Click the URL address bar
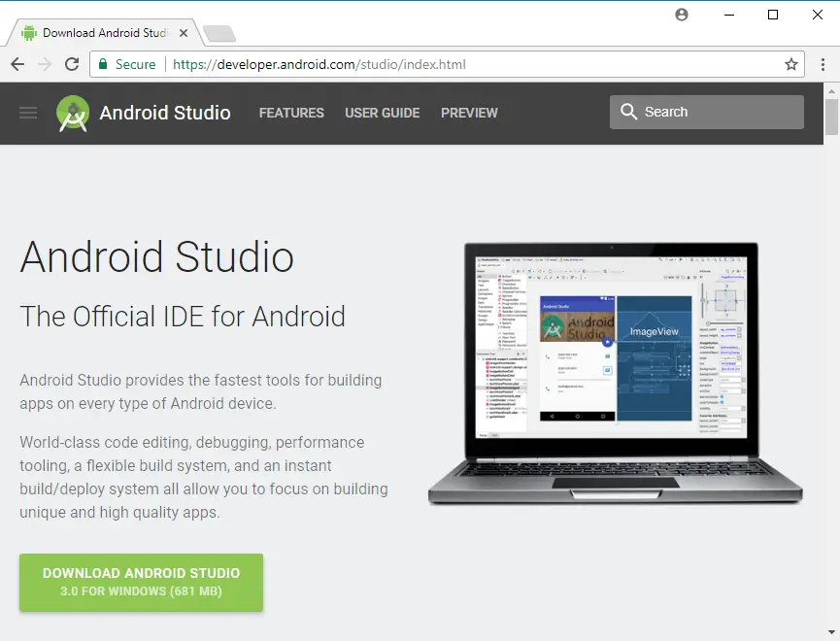This screenshot has height=641, width=840. click(447, 64)
